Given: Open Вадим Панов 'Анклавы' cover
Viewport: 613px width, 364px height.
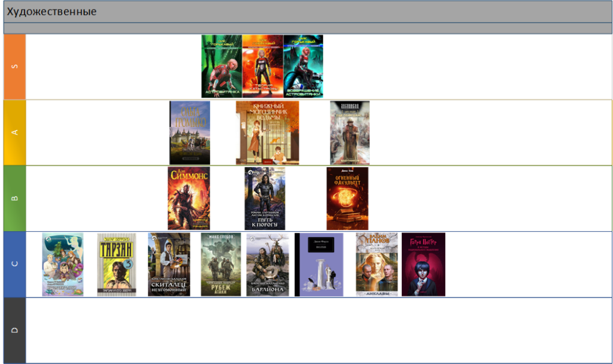Looking at the screenshot, I should (377, 265).
